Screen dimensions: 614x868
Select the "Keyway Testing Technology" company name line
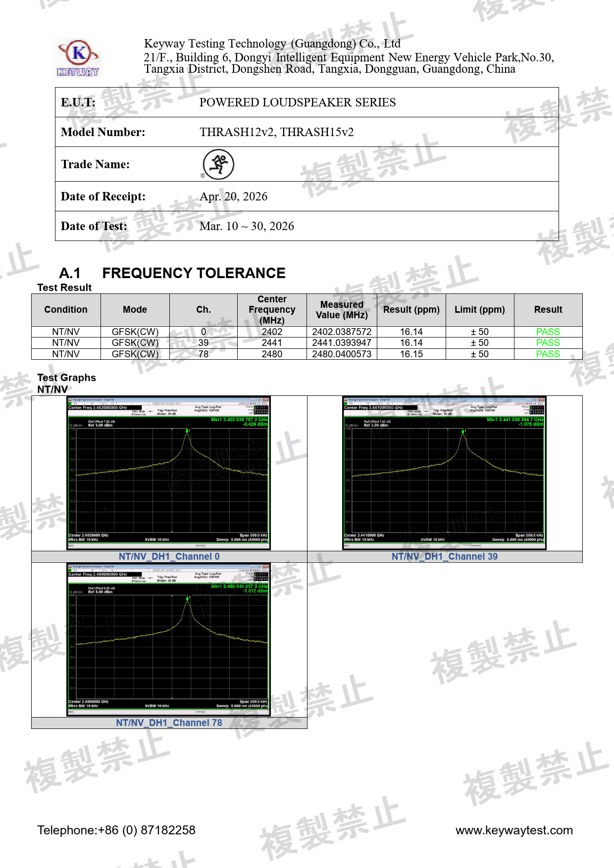click(x=272, y=44)
